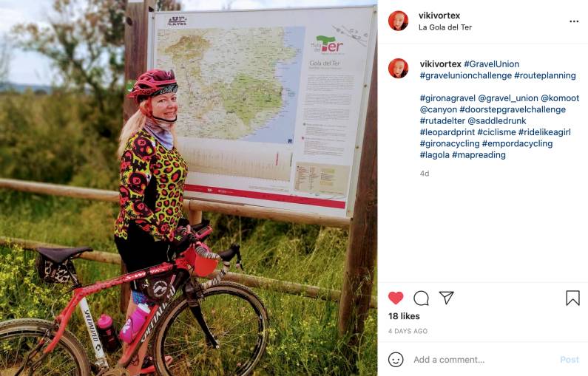Toggle the bookmark save icon
The height and width of the screenshot is (376, 588).
click(x=572, y=298)
